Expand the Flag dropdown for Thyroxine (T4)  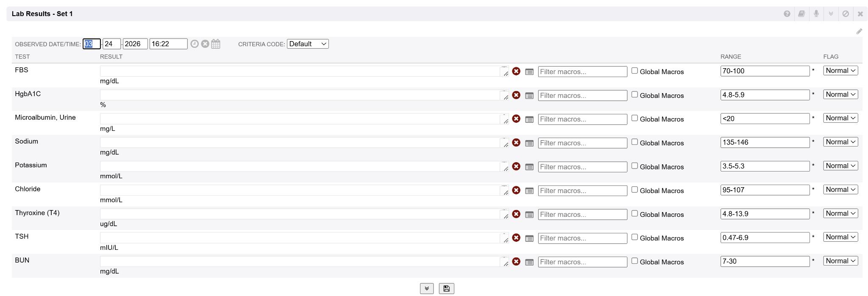(x=840, y=213)
